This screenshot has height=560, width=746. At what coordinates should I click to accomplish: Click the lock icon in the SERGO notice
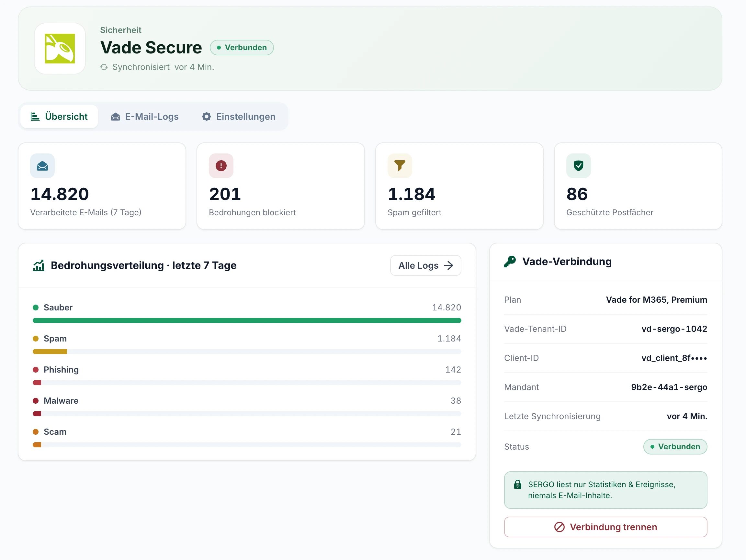pyautogui.click(x=518, y=485)
